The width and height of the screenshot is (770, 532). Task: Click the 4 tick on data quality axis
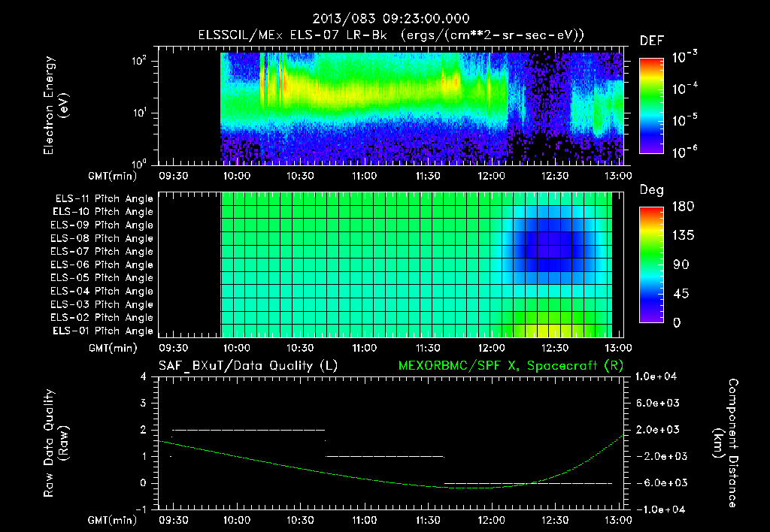click(x=143, y=376)
